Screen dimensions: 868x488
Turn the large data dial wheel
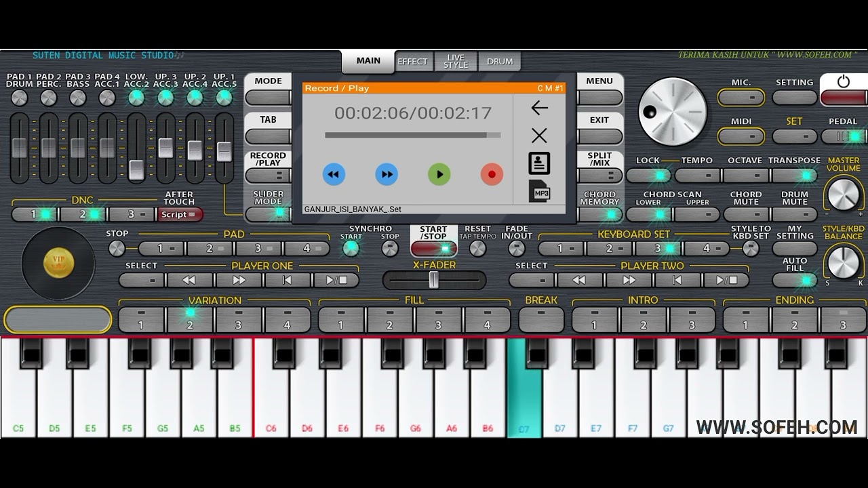672,111
